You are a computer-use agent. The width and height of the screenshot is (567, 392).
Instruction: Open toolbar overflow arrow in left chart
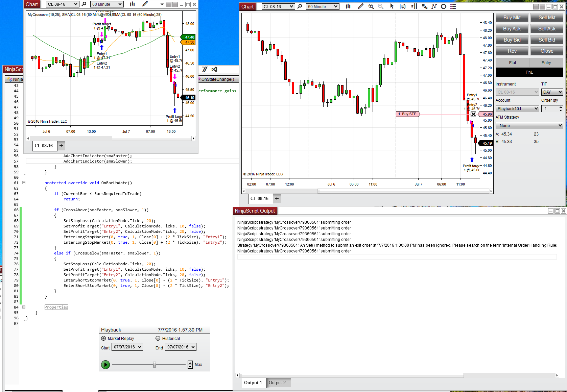point(162,4)
